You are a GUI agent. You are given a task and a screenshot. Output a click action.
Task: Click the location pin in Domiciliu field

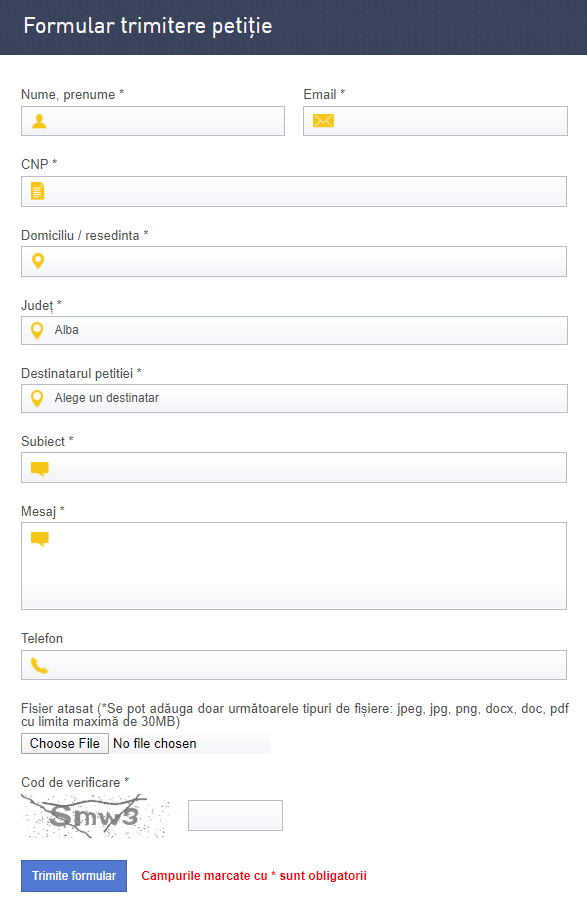point(38,261)
